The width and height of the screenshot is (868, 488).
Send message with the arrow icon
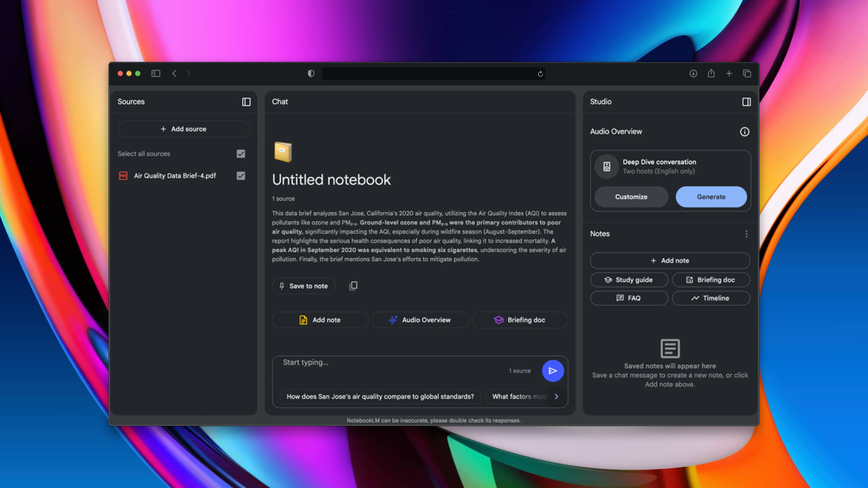coord(552,371)
